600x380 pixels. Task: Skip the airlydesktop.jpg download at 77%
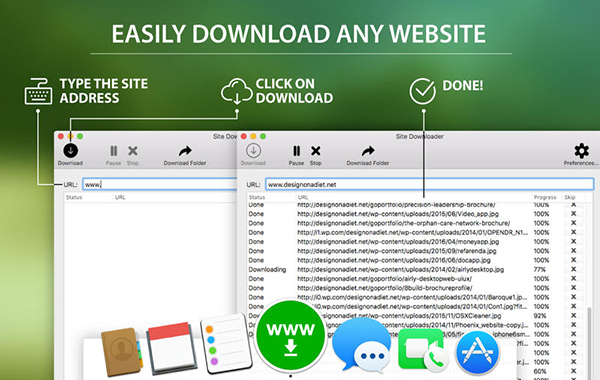click(x=573, y=269)
